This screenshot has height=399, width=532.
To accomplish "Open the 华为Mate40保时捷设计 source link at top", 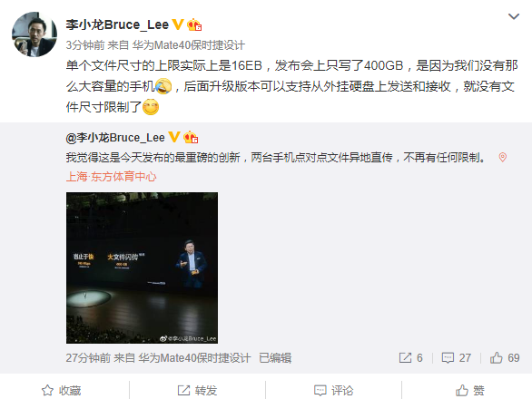I will coord(189,45).
